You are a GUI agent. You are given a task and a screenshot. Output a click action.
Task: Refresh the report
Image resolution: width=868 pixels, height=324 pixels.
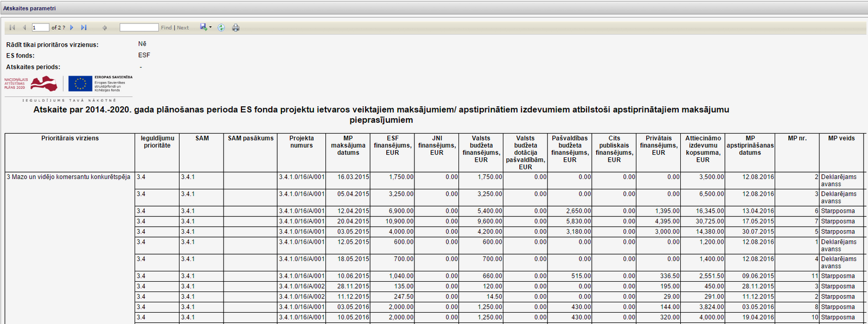tap(221, 28)
